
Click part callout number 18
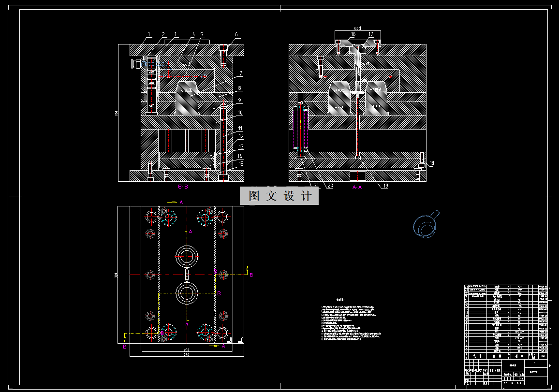(x=432, y=163)
